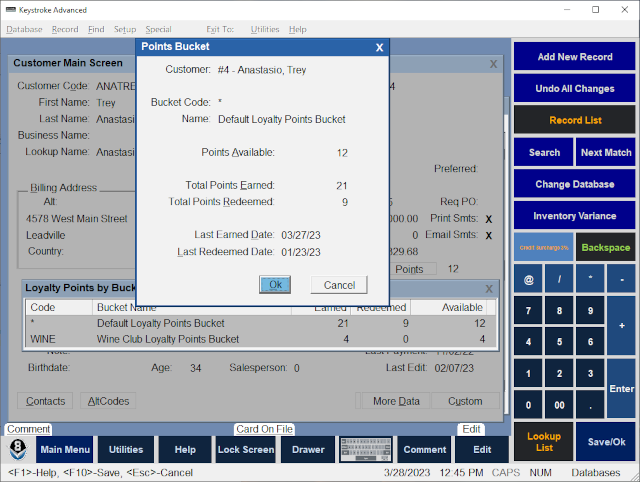The image size is (640, 482).
Task: Click the on-screen keyboard icon
Action: click(366, 449)
